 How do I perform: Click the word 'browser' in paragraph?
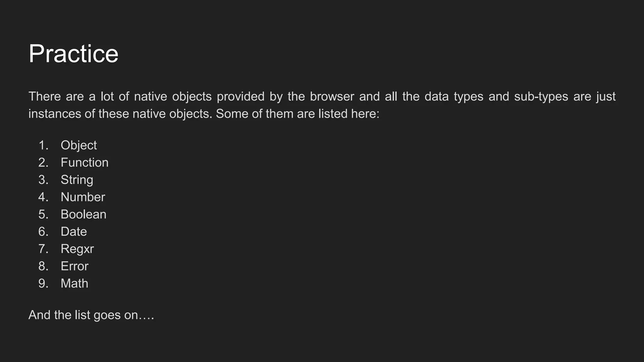(332, 96)
